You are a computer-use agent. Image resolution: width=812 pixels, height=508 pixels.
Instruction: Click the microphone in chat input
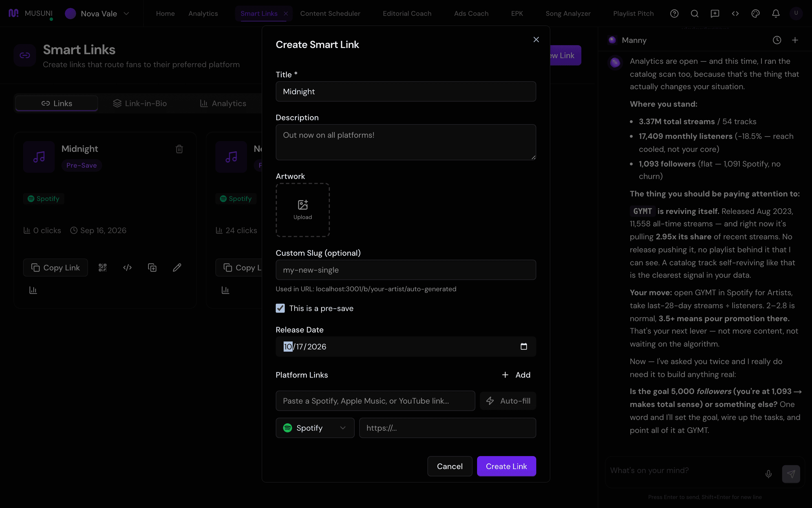(768, 474)
